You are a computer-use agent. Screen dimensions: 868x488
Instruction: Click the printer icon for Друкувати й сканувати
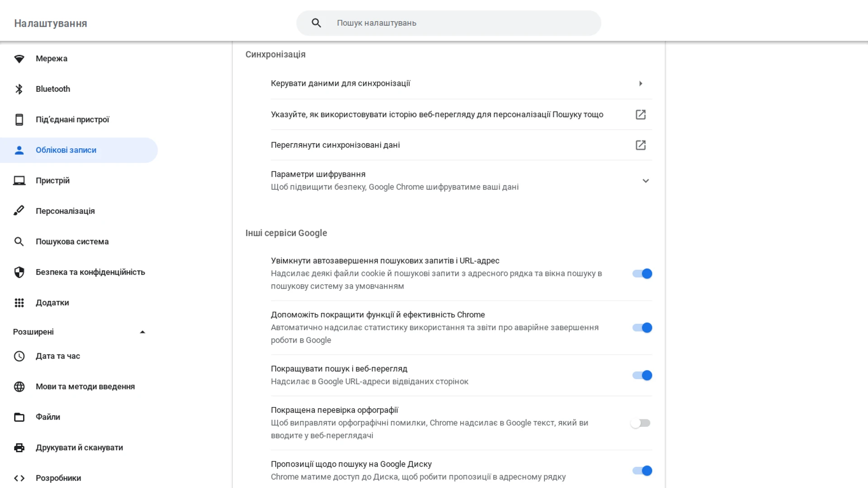tap(19, 448)
